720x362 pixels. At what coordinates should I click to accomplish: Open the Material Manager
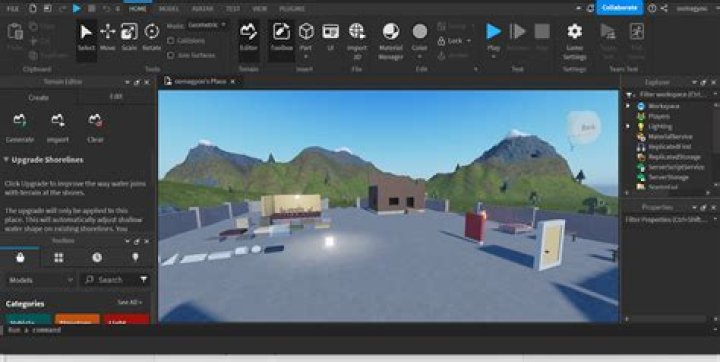(391, 40)
